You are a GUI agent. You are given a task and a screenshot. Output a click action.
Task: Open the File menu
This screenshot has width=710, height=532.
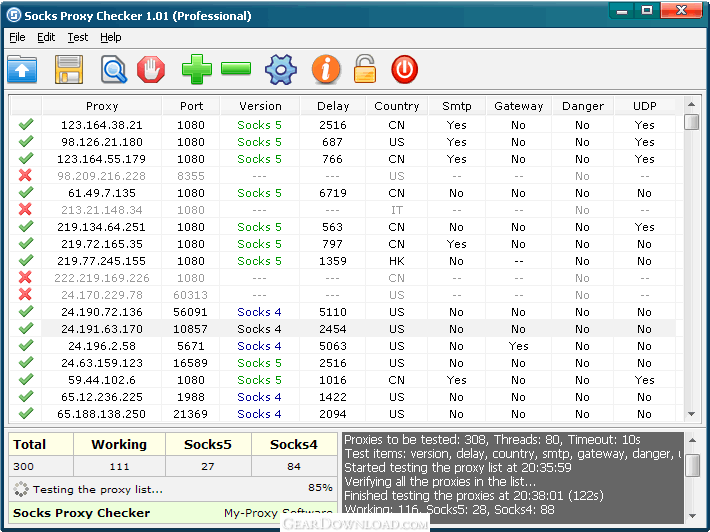coord(17,37)
